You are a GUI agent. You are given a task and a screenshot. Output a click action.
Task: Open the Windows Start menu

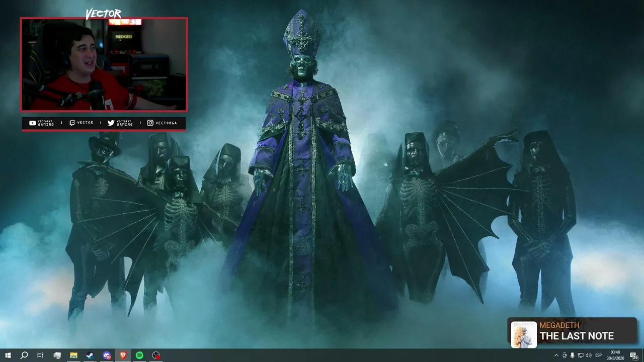point(8,355)
